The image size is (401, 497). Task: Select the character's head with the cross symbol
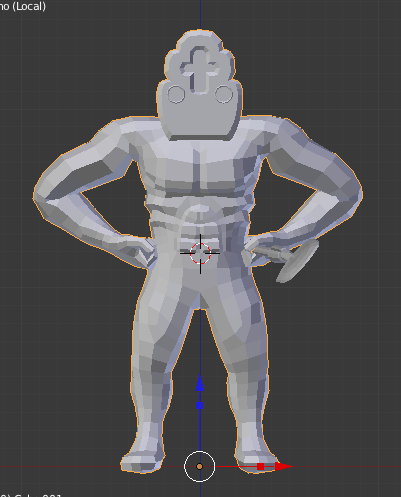(200, 85)
